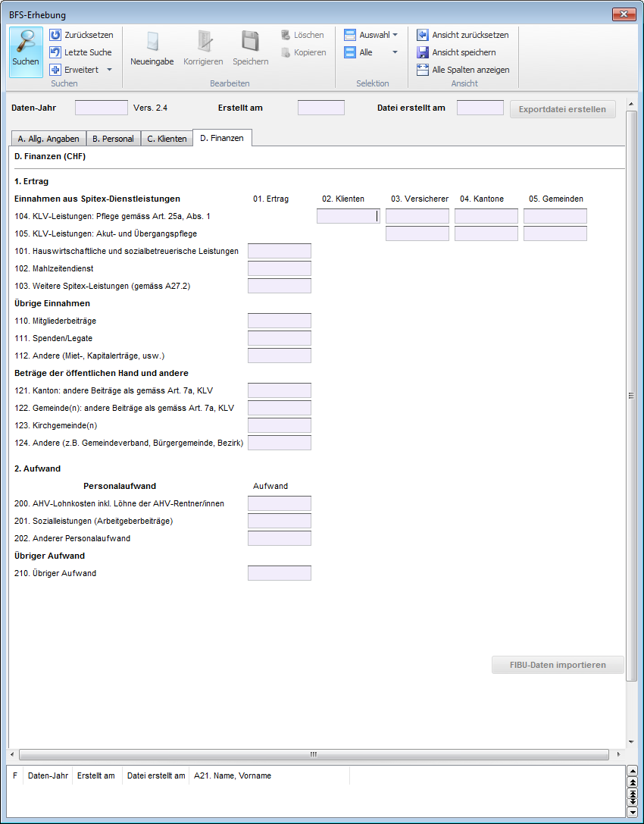Click the Daten-Jahr column header

pyautogui.click(x=48, y=775)
